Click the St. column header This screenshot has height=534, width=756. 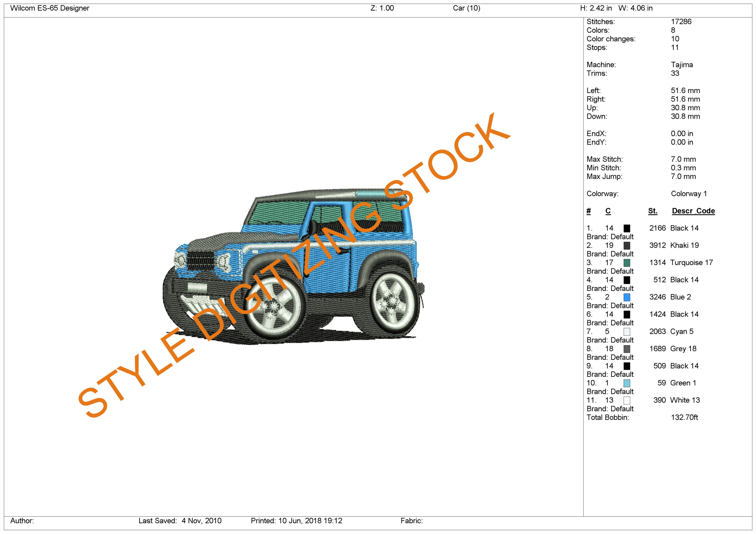coord(652,211)
